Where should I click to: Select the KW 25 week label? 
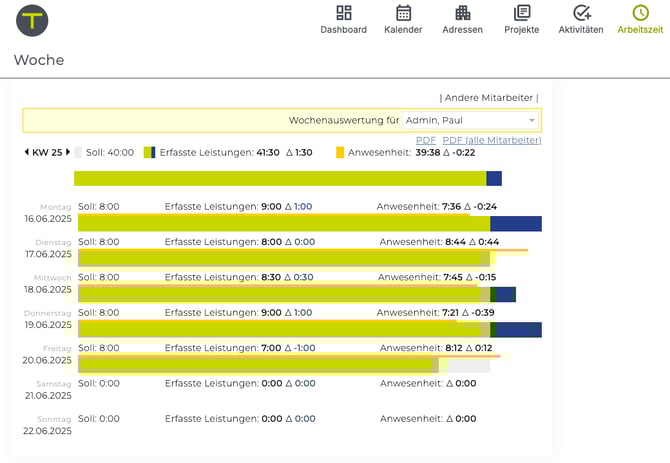pos(47,152)
